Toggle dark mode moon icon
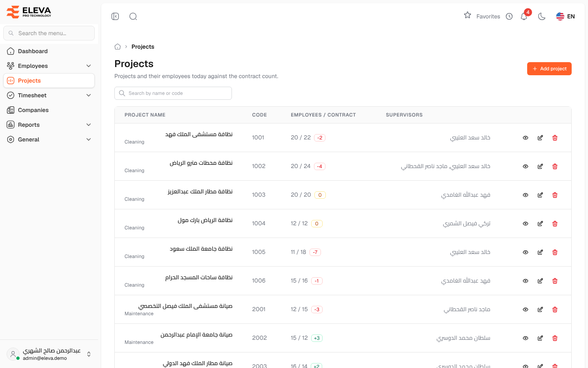This screenshot has height=368, width=588. 542,16
